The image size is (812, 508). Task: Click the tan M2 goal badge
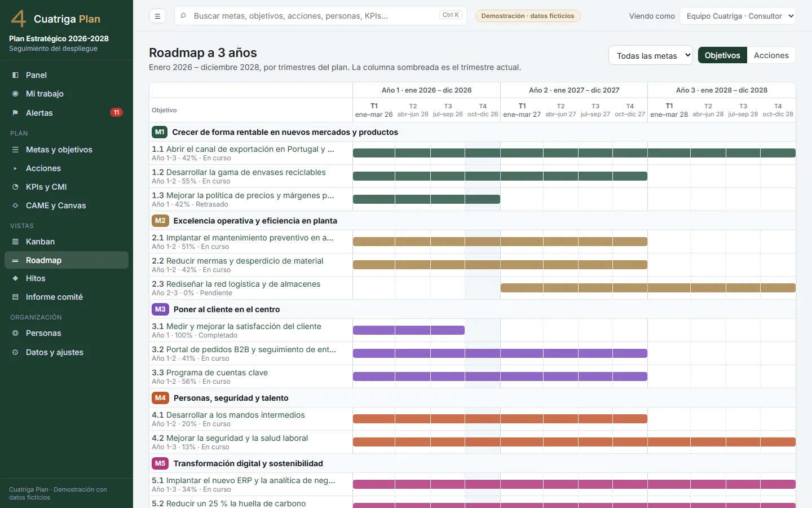tap(160, 221)
